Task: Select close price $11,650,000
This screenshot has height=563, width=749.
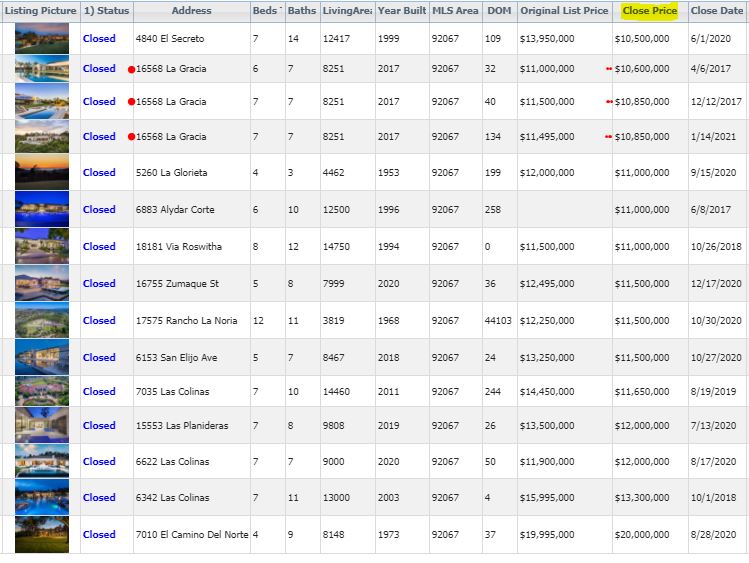Action: [x=642, y=392]
